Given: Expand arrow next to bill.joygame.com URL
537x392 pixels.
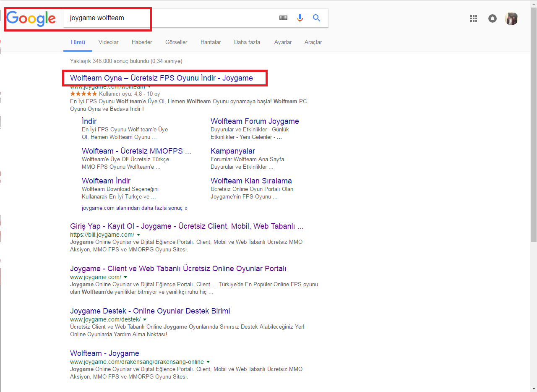Looking at the screenshot, I should point(138,235).
